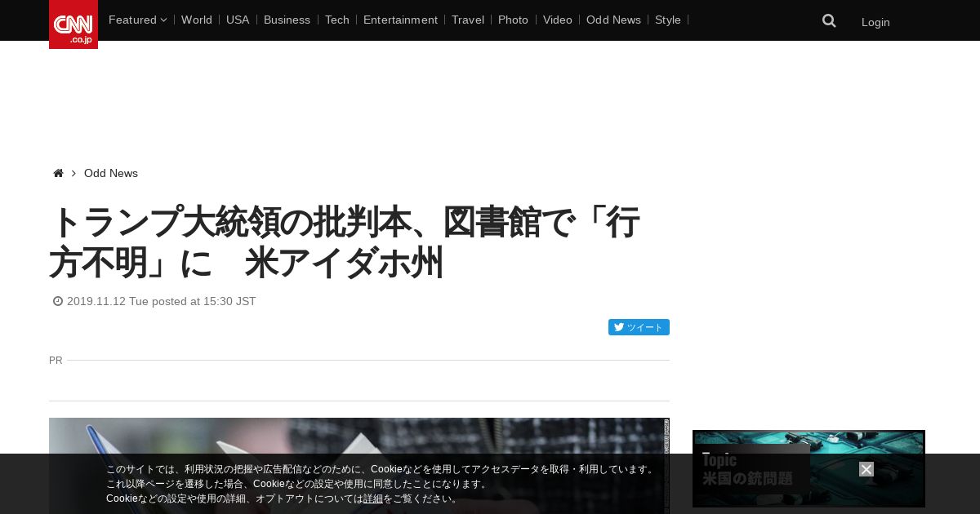The height and width of the screenshot is (514, 980).
Task: Open the search magnifier icon
Action: point(829,21)
